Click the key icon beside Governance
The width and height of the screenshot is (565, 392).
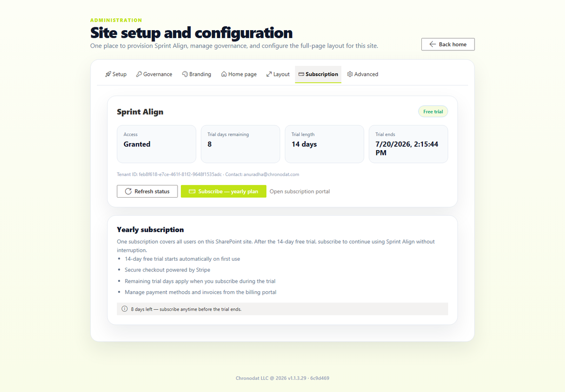click(x=139, y=74)
